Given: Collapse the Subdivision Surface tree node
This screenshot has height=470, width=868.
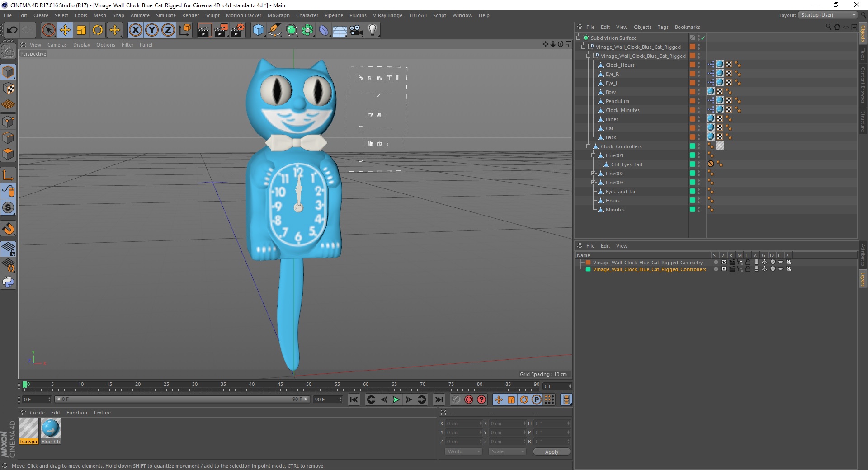Looking at the screenshot, I should (578, 38).
